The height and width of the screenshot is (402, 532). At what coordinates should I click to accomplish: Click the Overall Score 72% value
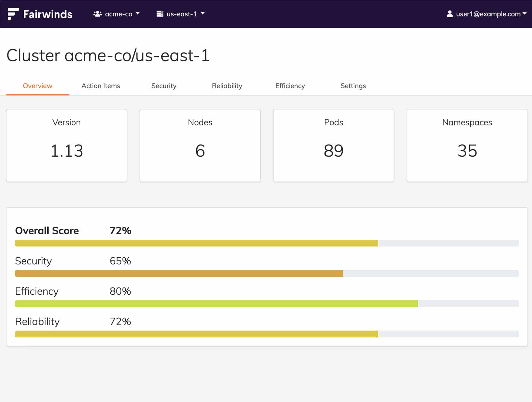(120, 231)
